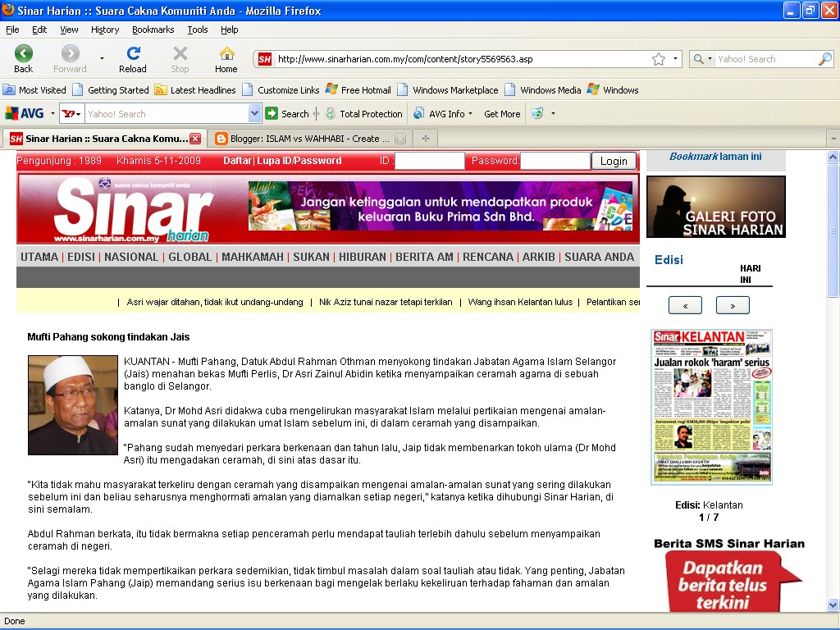Open search engine selector dropdown
Image resolution: width=840 pixels, height=630 pixels.
[703, 59]
